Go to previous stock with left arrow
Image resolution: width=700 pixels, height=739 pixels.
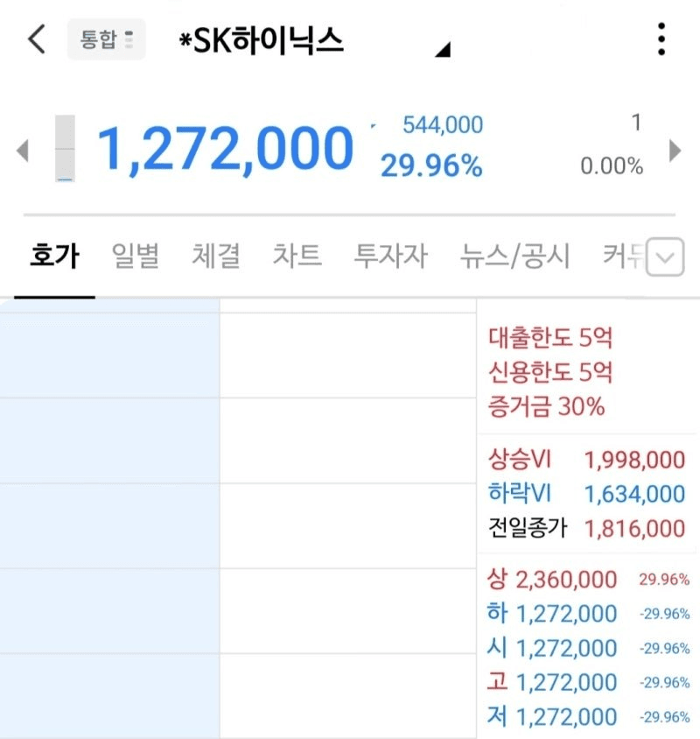coord(23,151)
